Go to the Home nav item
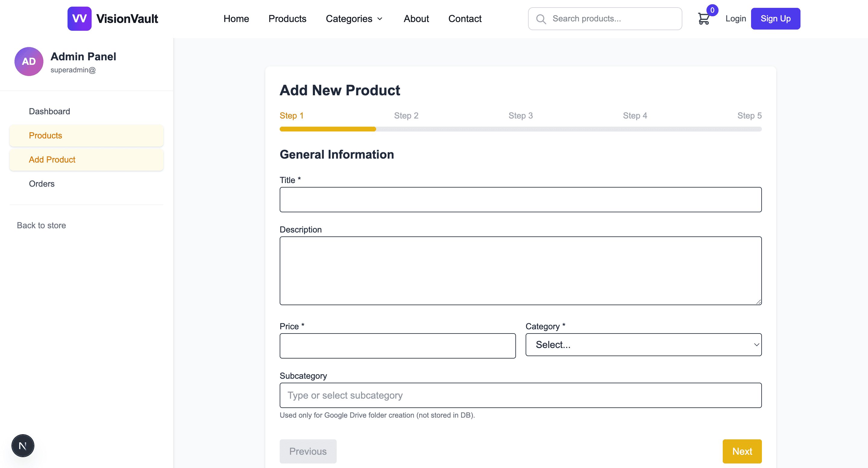The width and height of the screenshot is (868, 468). pos(236,18)
